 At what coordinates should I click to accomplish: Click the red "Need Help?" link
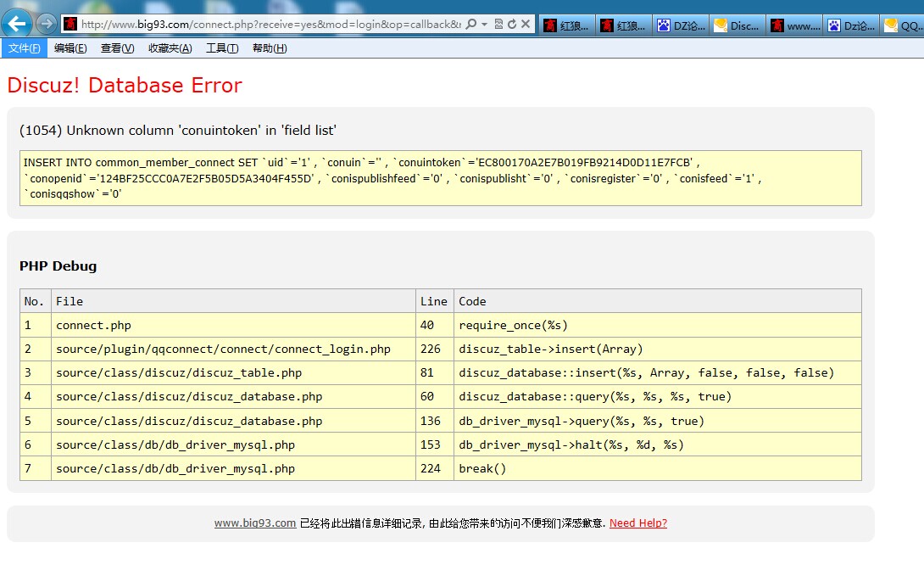pos(637,523)
